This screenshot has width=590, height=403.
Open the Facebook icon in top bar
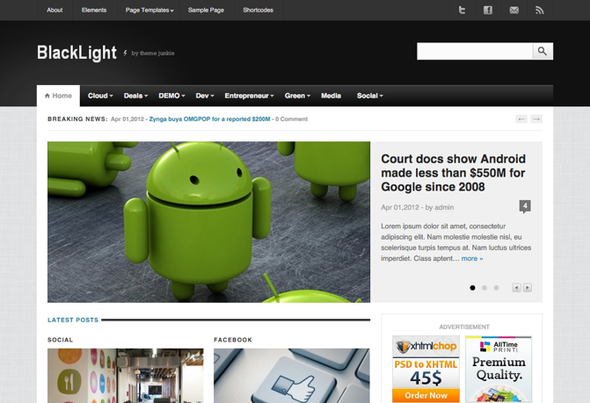(x=488, y=10)
